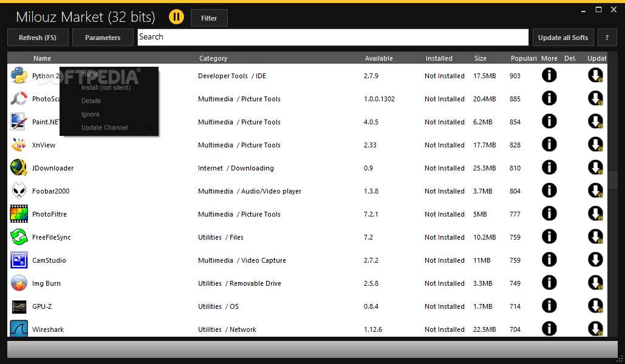The height and width of the screenshot is (364, 625).
Task: Click 'Internet / Downloading' category cell
Action: 236,168
